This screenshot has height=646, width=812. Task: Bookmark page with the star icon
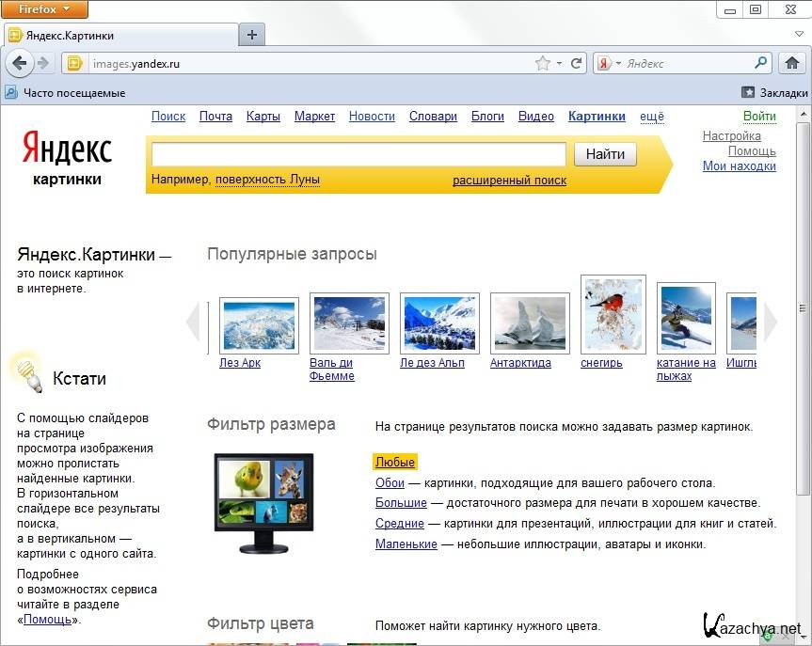(x=543, y=64)
